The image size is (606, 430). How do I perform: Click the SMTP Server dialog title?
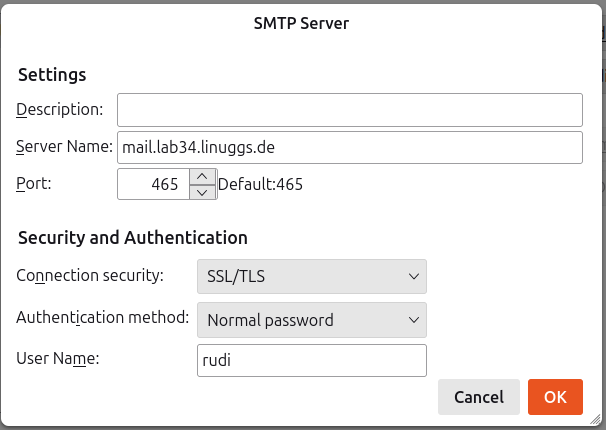(x=302, y=24)
